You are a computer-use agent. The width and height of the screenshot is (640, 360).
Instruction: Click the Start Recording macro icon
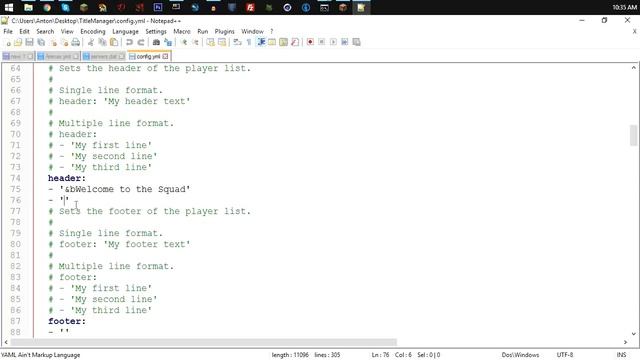tap(310, 42)
